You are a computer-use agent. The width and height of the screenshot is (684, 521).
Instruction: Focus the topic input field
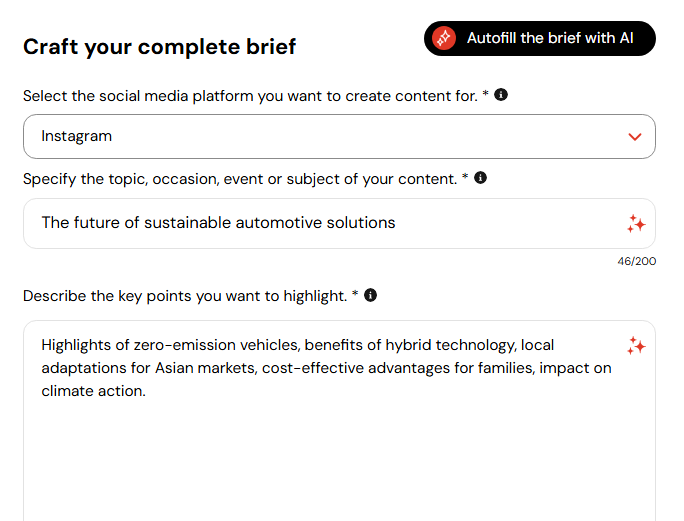click(x=339, y=223)
